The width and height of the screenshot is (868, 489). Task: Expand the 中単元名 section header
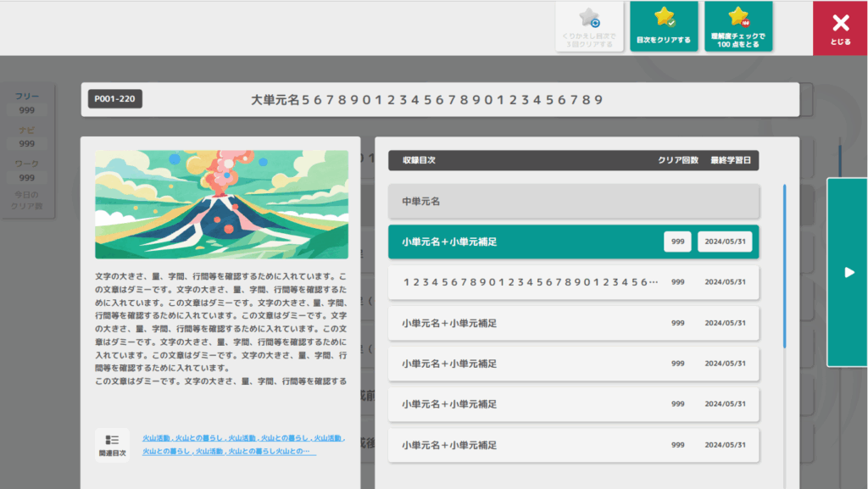573,202
